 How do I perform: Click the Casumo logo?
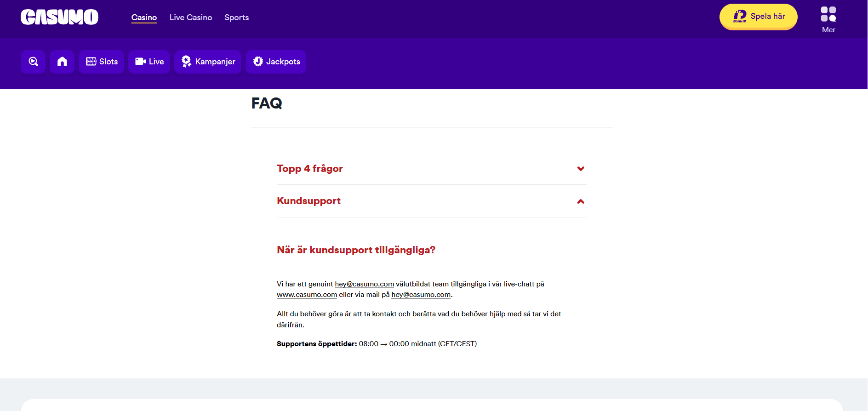pos(59,17)
